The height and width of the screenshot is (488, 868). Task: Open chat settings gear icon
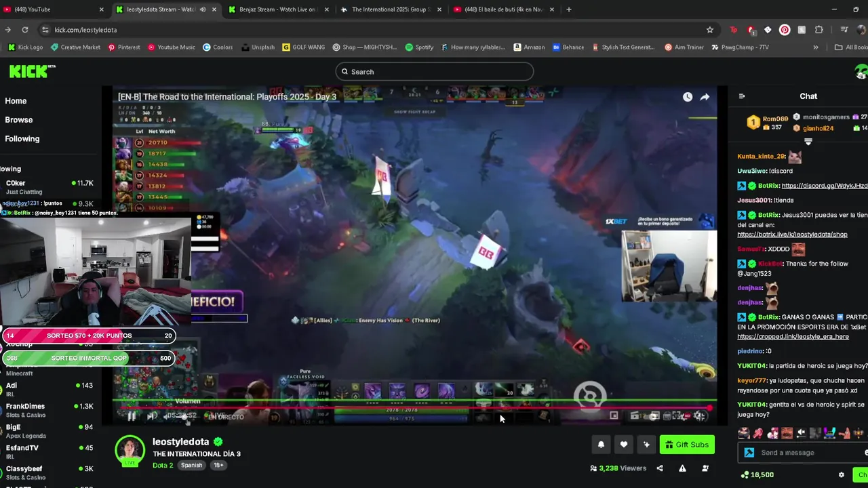point(842,475)
